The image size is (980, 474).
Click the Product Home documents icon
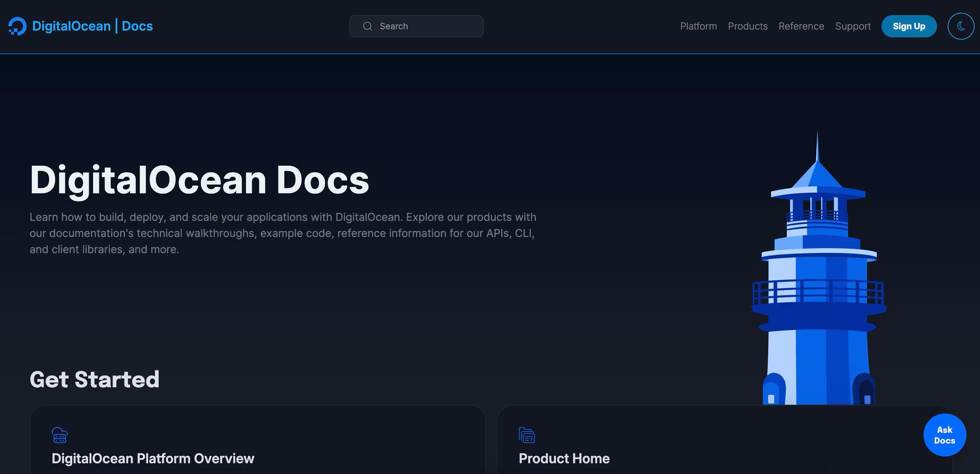click(527, 435)
